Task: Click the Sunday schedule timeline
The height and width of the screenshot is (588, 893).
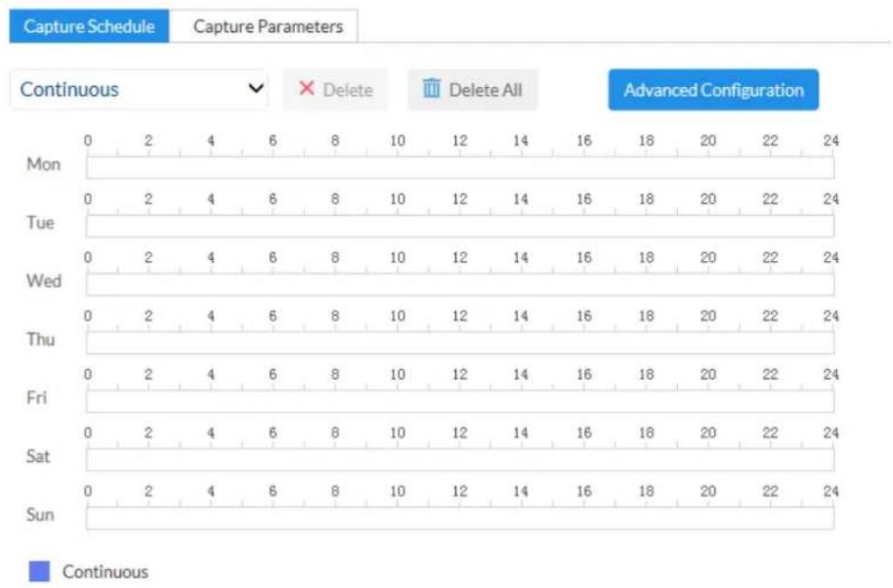Action: click(460, 518)
